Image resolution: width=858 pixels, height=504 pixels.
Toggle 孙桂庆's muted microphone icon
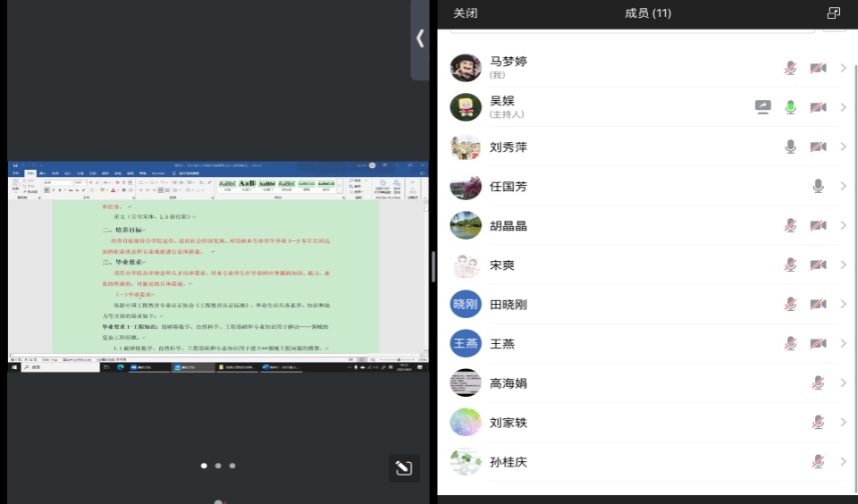(x=818, y=462)
